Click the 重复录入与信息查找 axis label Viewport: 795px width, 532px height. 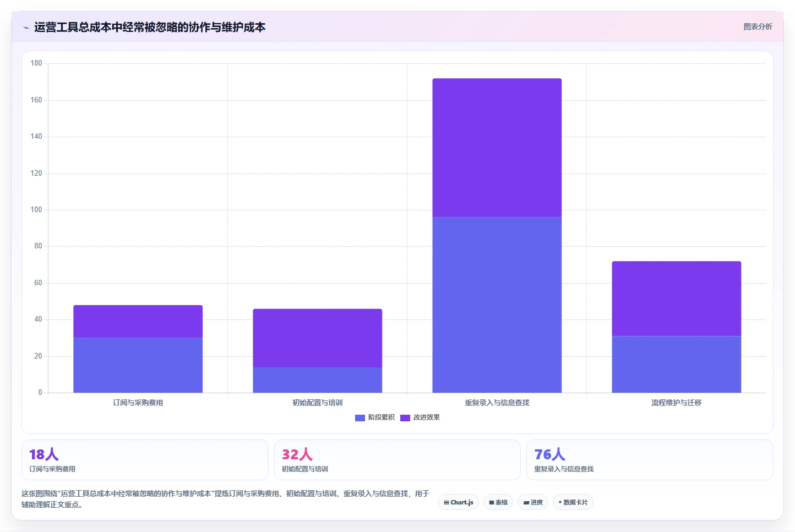497,403
